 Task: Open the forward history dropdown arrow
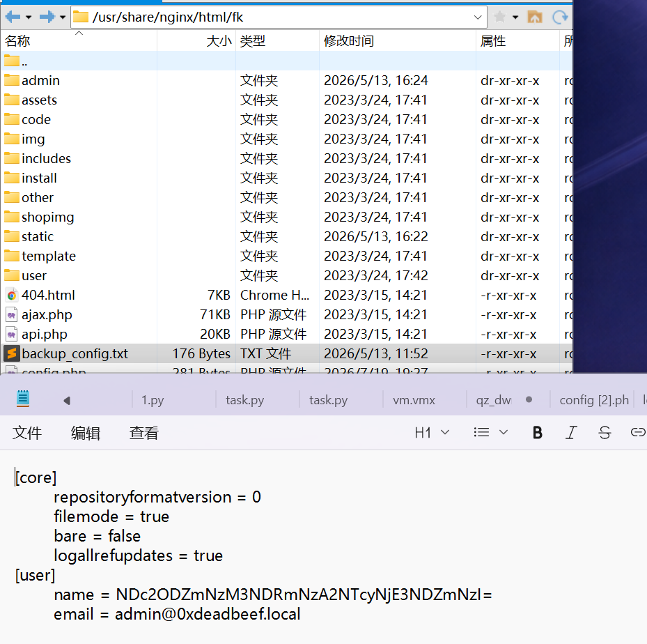tap(63, 17)
